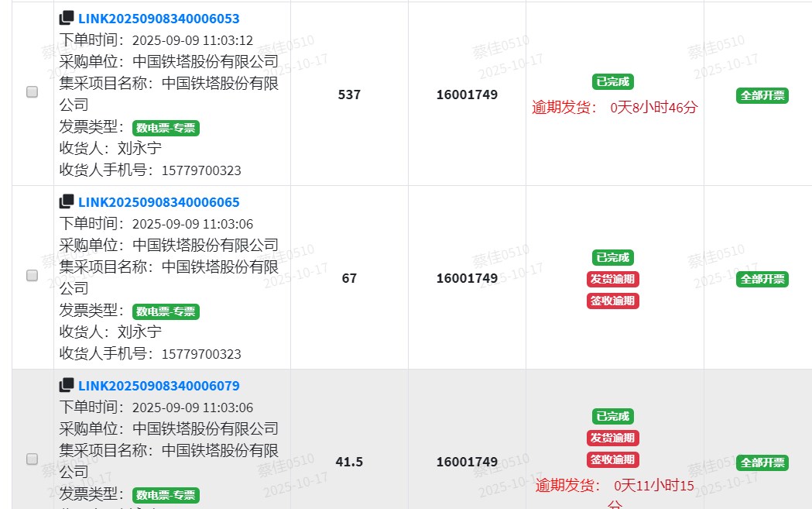Select the checkbox for the 67 amount row
Viewport: 812px width, 509px height.
pos(33,275)
